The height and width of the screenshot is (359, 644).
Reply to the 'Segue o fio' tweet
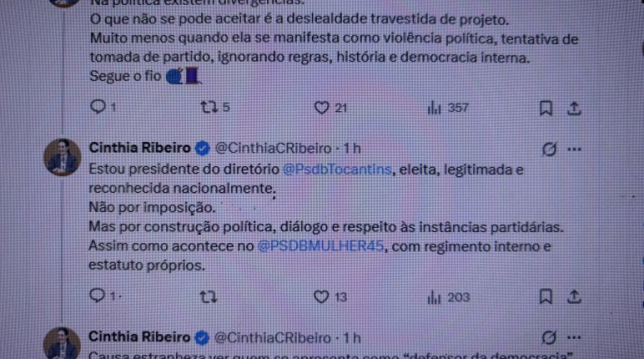pos(98,107)
